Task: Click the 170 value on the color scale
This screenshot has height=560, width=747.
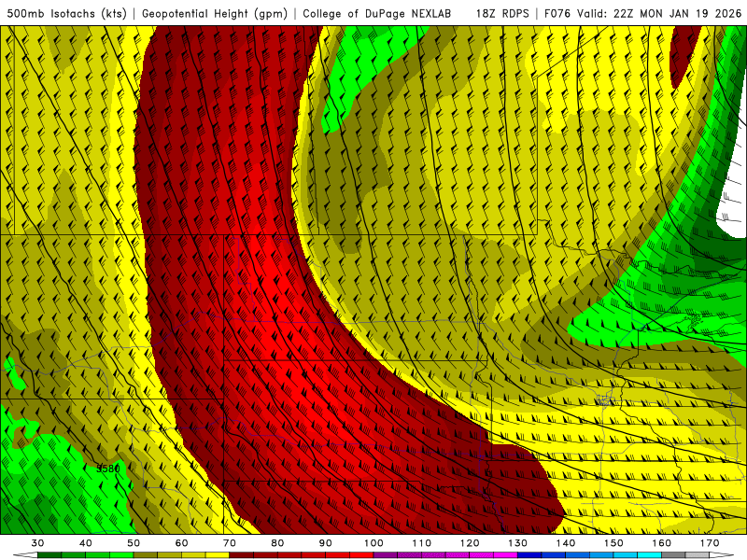Action: click(710, 543)
